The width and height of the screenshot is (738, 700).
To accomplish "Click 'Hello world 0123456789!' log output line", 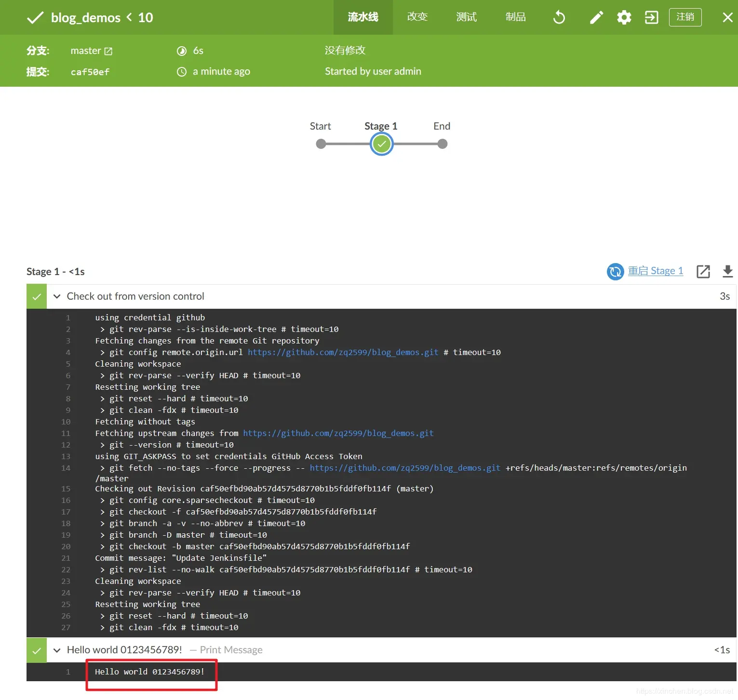I will tap(149, 672).
